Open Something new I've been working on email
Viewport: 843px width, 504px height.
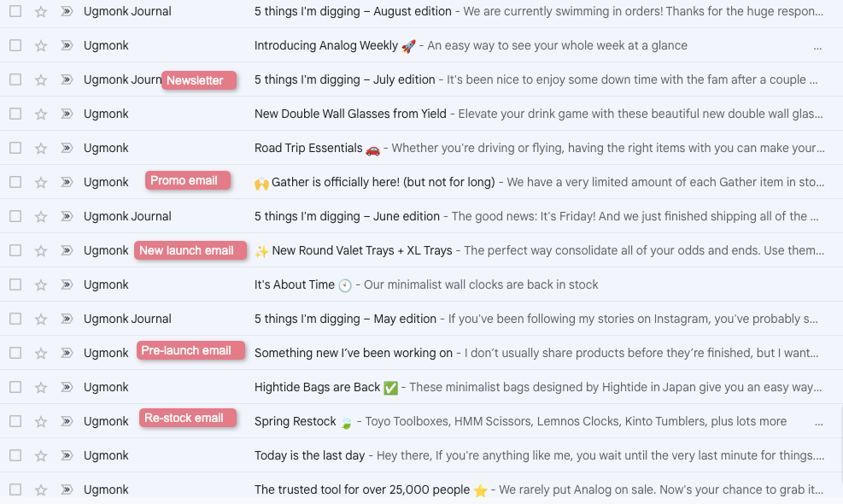point(354,353)
